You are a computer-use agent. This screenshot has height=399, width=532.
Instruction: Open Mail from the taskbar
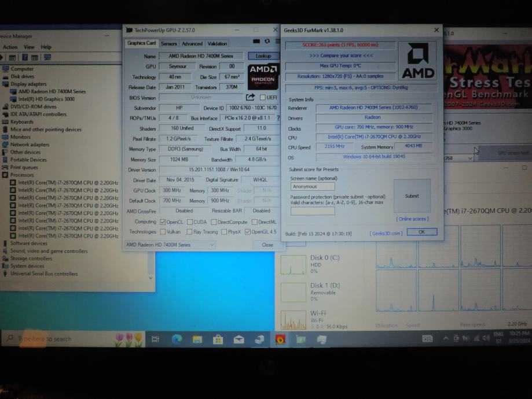pyautogui.click(x=239, y=339)
